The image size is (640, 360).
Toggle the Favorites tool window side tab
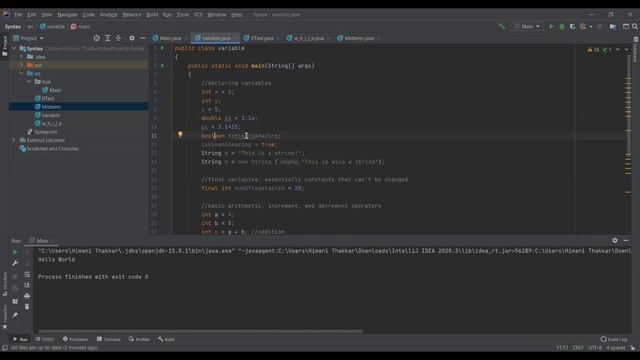tap(4, 317)
